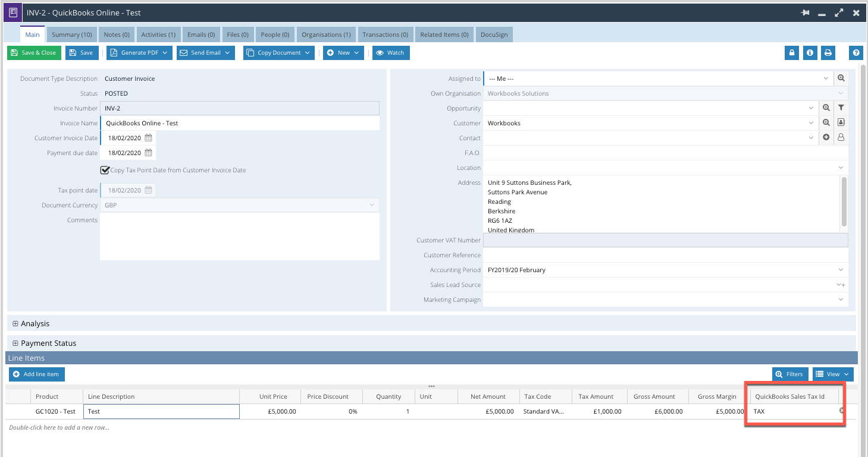Screen dimensions: 868x457
Task: Switch to Summary (10) tab
Action: pos(72,34)
